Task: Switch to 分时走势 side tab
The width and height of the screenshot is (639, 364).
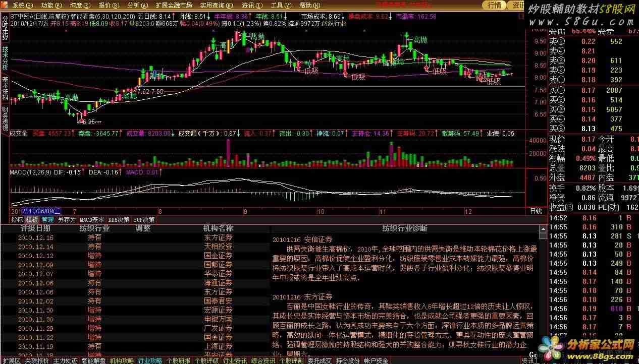Action: (5, 28)
